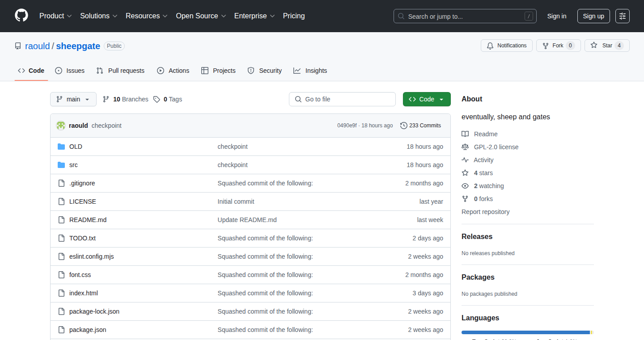Click the fork icon beside 0 forks
644x340 pixels.
point(465,199)
